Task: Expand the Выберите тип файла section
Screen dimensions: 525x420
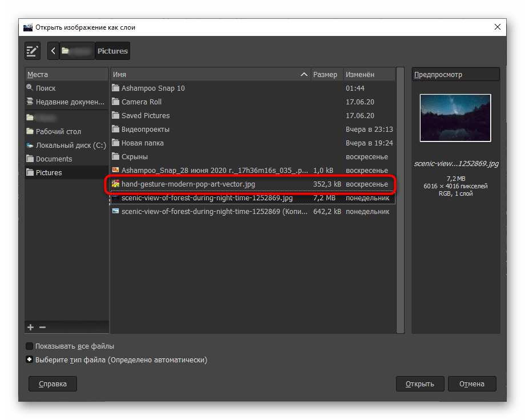Action: pyautogui.click(x=30, y=360)
